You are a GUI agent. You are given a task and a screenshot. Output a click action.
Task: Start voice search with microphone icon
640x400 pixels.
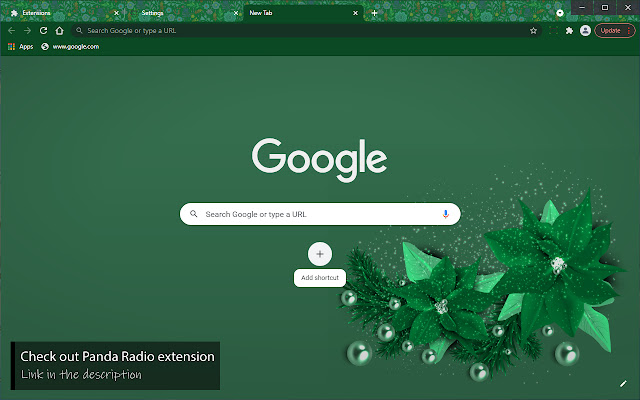click(x=445, y=214)
